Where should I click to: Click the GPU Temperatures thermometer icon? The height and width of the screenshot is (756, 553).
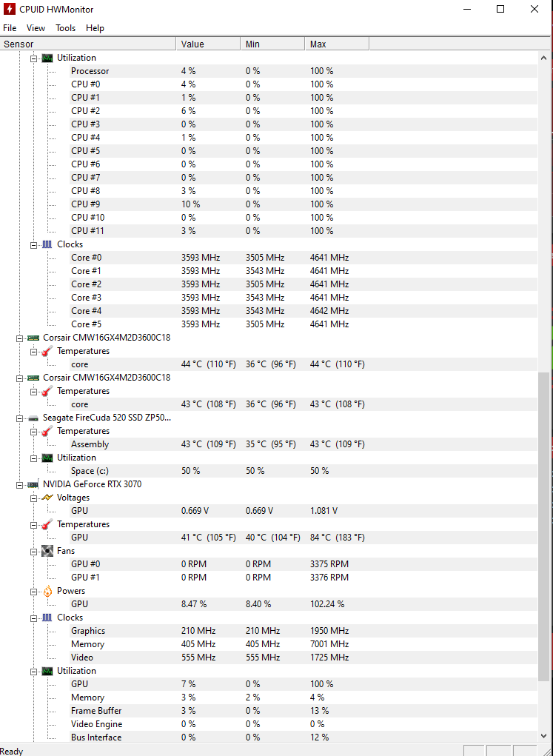point(47,524)
